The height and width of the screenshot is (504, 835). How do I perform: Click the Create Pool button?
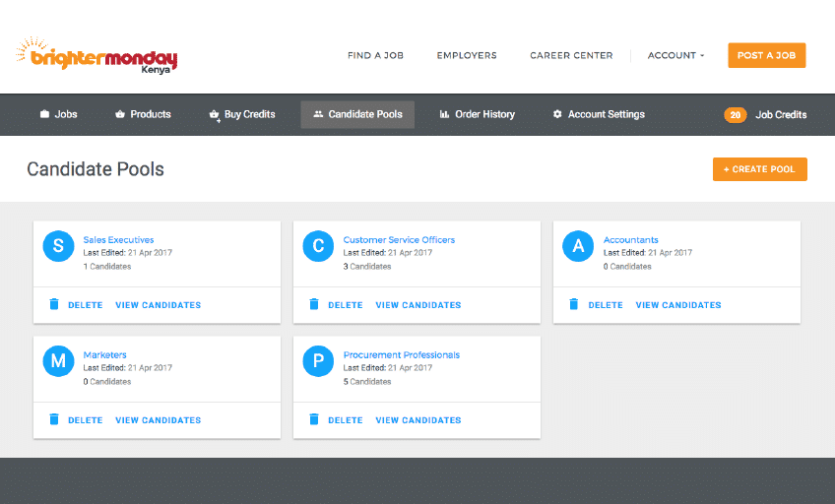[759, 169]
